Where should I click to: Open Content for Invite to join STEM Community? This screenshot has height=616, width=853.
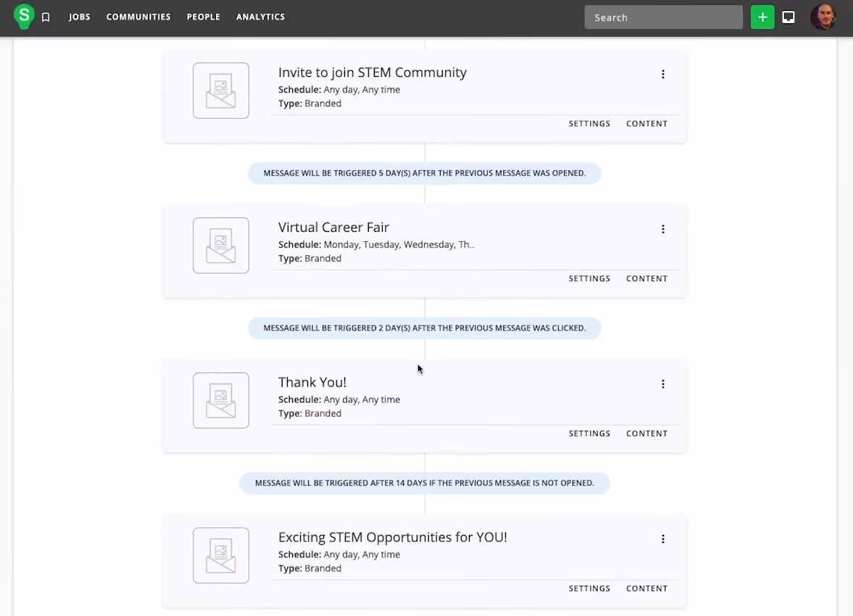click(646, 123)
